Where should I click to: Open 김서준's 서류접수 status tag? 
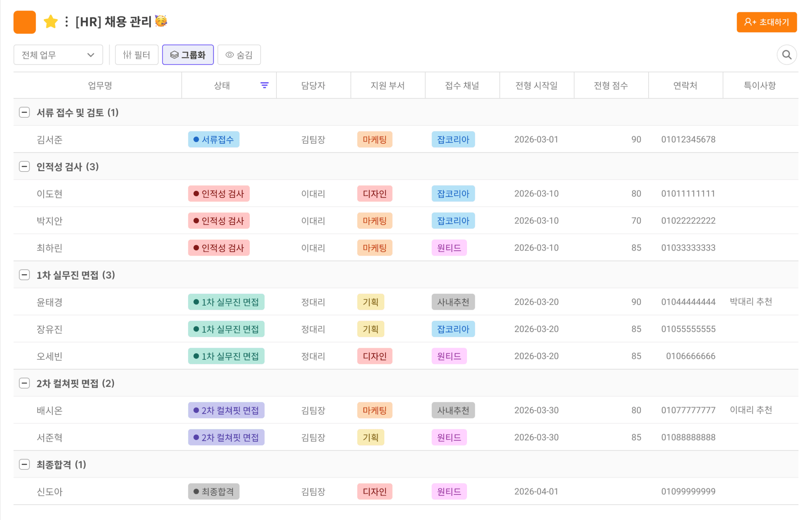[213, 139]
